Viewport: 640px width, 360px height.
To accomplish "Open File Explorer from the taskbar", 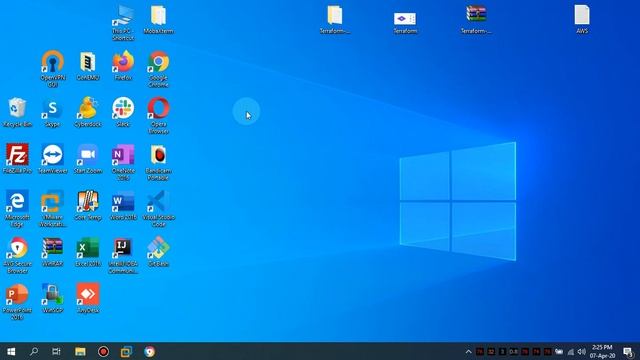I will [80, 351].
